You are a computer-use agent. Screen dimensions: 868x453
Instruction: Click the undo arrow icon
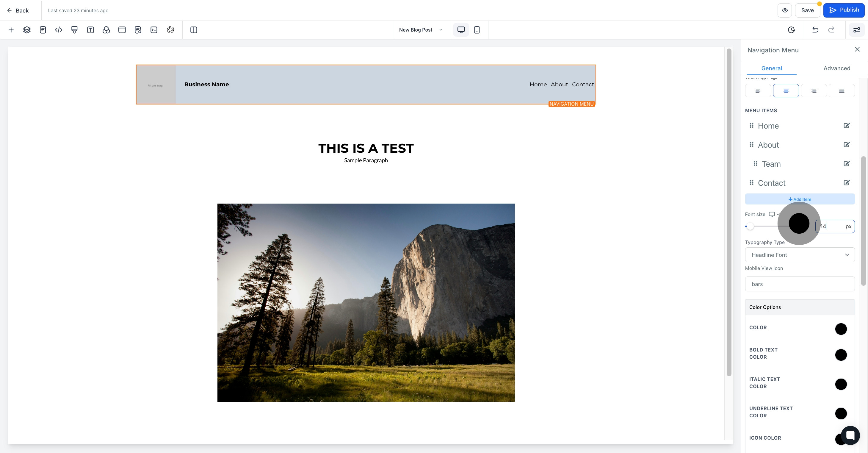815,30
